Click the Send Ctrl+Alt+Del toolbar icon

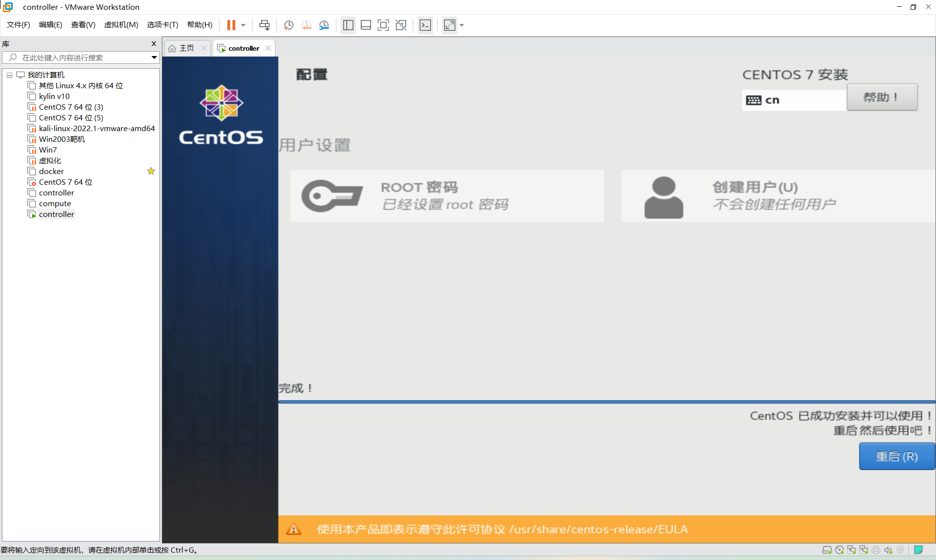(264, 25)
